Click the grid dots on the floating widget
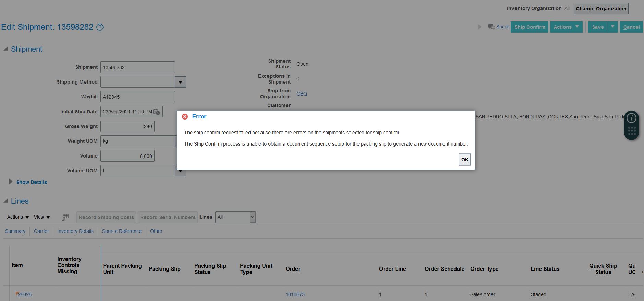The image size is (644, 301). 632,131
